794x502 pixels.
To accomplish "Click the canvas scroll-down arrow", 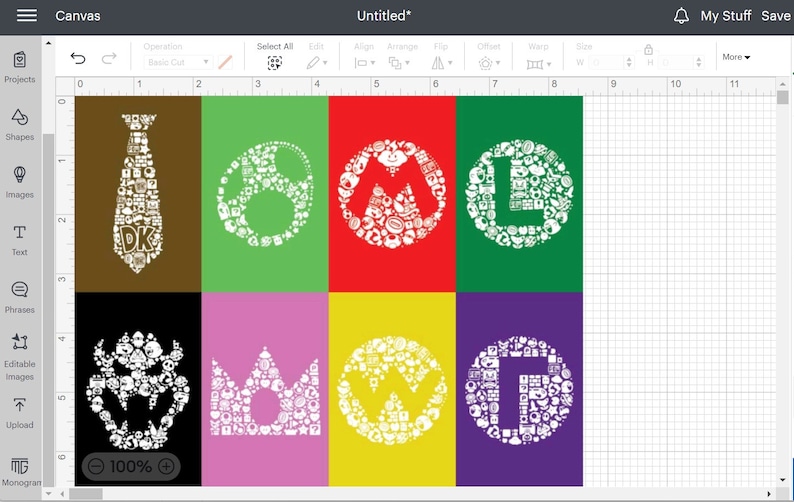I will [x=783, y=479].
